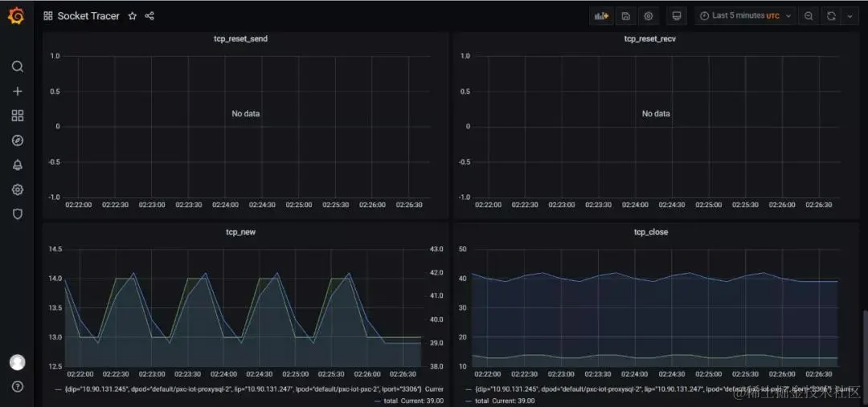Image resolution: width=868 pixels, height=407 pixels.
Task: Open the Search dashboards icon in sidebar
Action: tap(17, 67)
